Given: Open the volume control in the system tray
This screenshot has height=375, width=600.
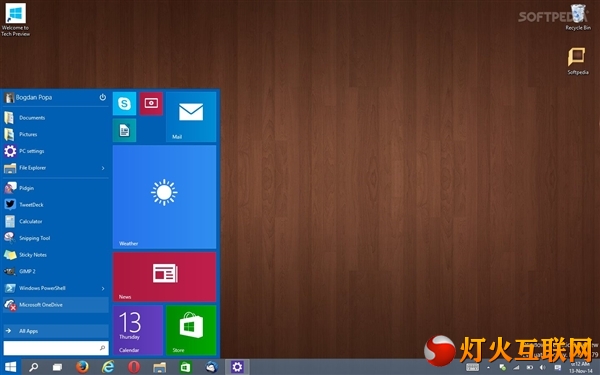Looking at the screenshot, I should coord(543,368).
